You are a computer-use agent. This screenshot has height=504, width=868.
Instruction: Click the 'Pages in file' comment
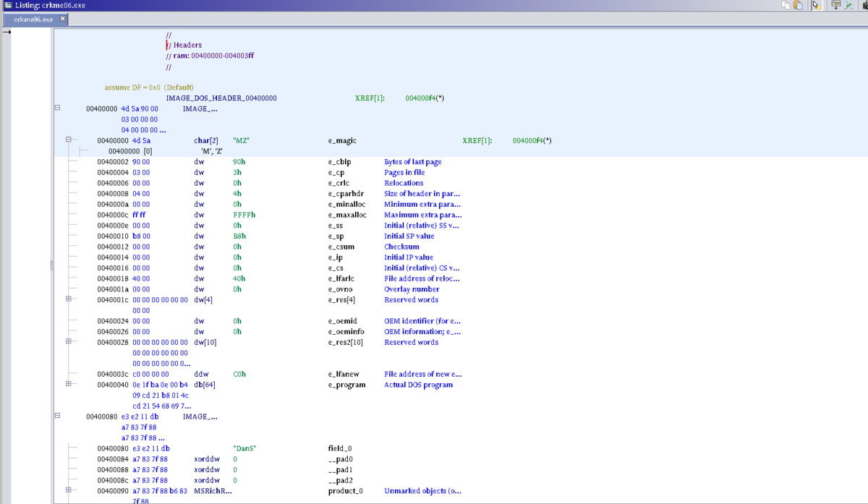coord(404,173)
